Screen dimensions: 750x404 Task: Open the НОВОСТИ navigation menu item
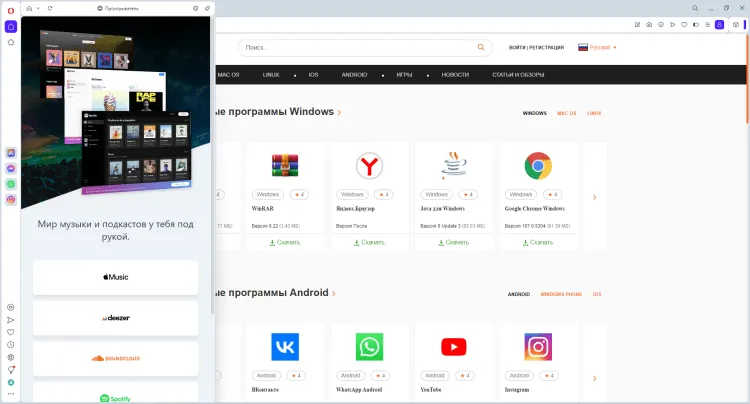click(455, 75)
